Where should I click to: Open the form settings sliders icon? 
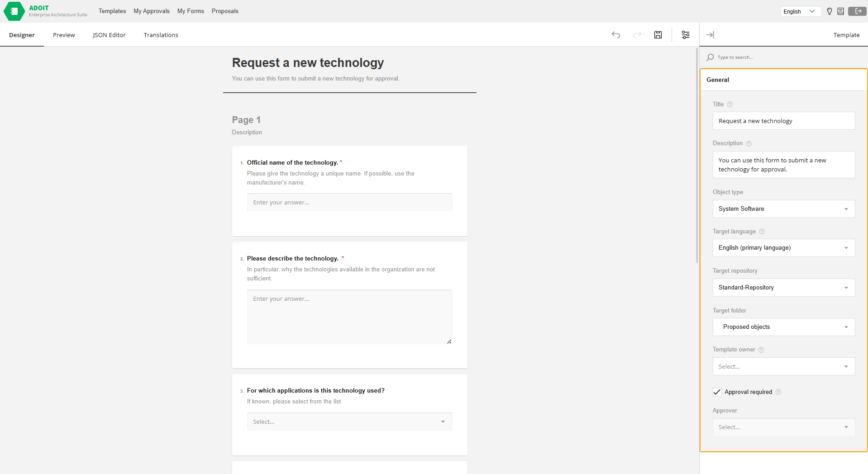[686, 35]
